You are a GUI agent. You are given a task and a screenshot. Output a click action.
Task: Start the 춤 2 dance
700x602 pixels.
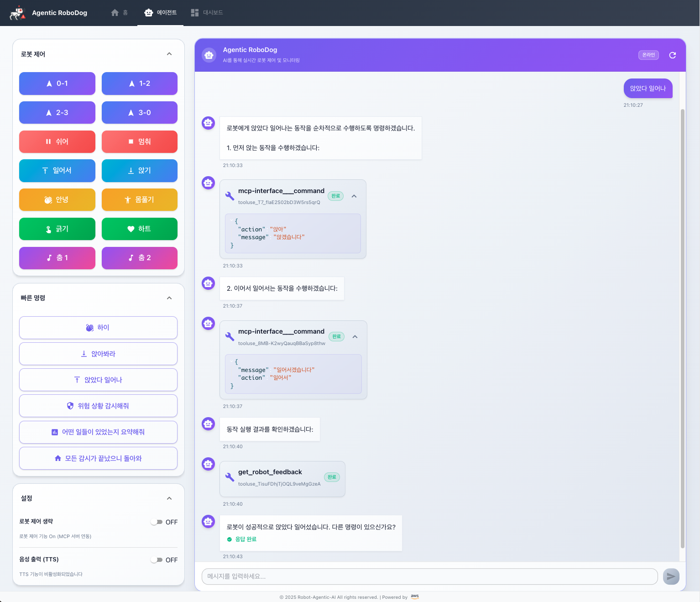(140, 258)
